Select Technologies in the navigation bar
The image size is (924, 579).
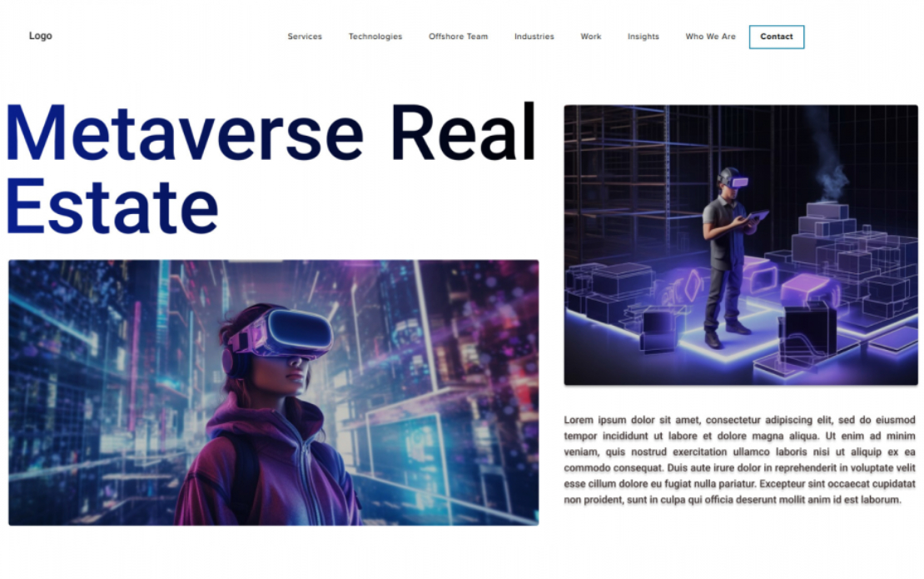[x=375, y=37]
